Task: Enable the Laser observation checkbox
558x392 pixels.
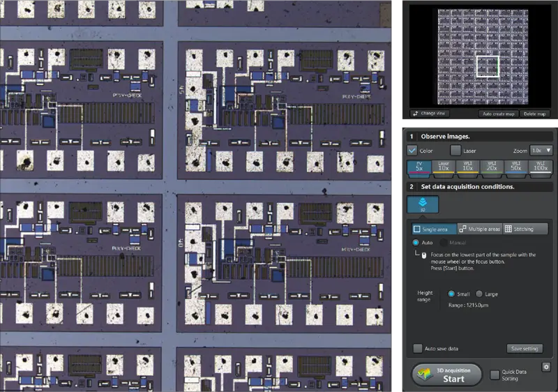Action: pos(455,150)
